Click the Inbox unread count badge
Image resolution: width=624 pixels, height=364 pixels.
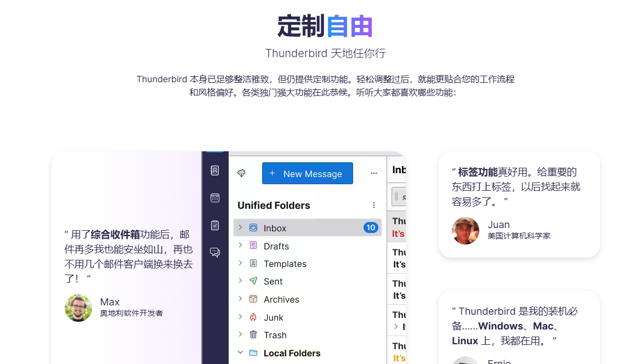[x=371, y=228]
